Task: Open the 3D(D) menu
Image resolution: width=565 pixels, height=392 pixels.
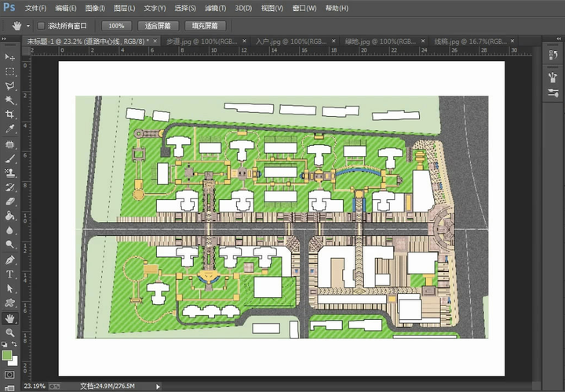Action: tap(243, 8)
